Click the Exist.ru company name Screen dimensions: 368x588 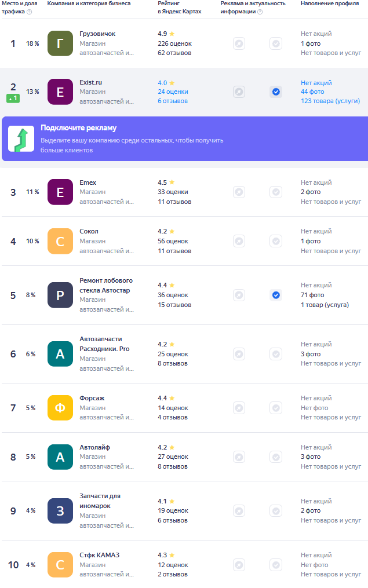pos(91,82)
